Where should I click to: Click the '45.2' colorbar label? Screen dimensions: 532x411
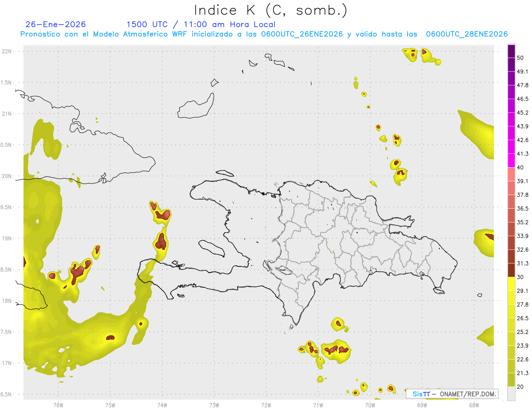point(523,113)
